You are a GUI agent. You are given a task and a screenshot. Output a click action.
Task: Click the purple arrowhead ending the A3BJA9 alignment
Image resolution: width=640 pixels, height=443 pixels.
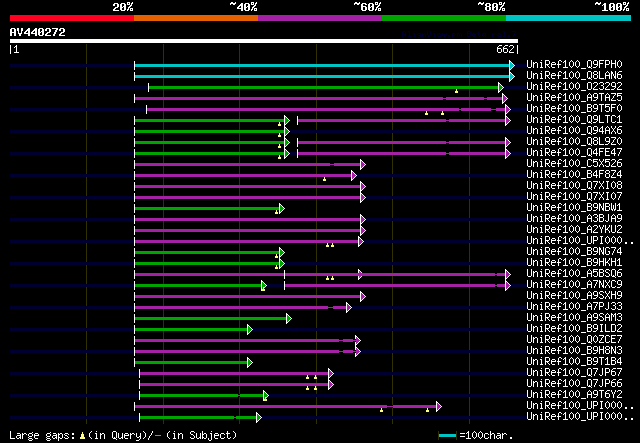pyautogui.click(x=363, y=220)
